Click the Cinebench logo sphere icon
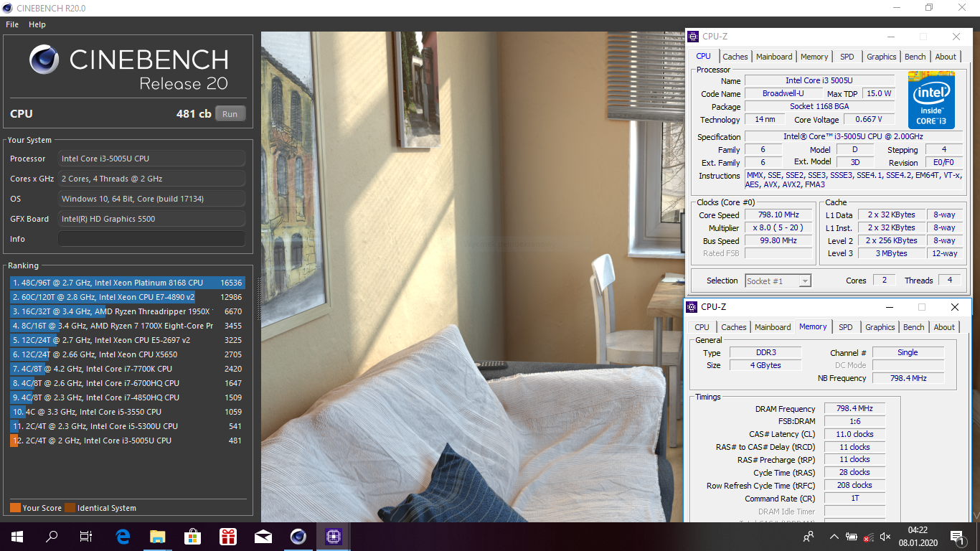 [x=44, y=60]
